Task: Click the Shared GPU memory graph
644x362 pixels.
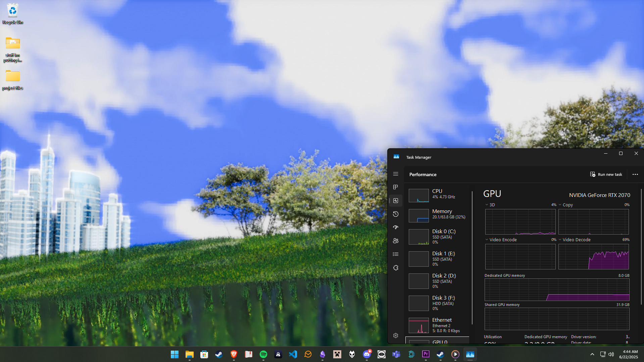Action: point(557,319)
